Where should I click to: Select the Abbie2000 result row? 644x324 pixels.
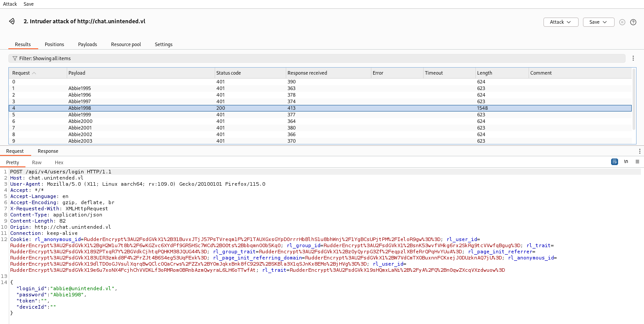[320, 121]
